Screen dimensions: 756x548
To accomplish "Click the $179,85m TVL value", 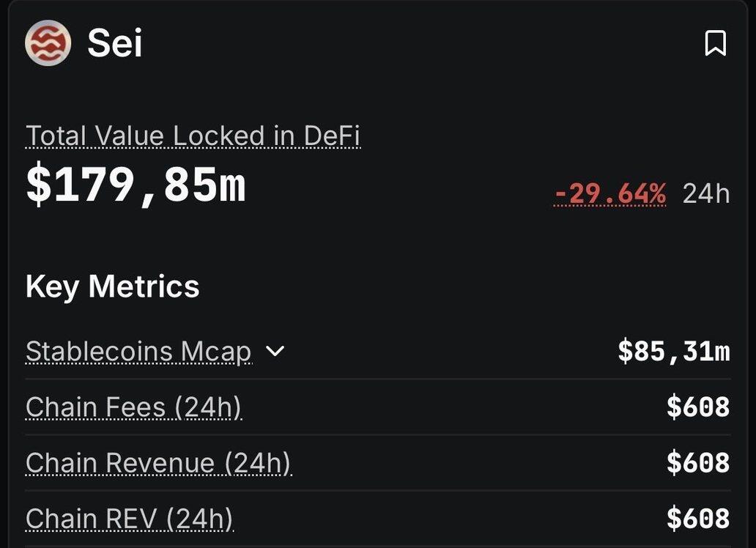I will click(x=136, y=186).
